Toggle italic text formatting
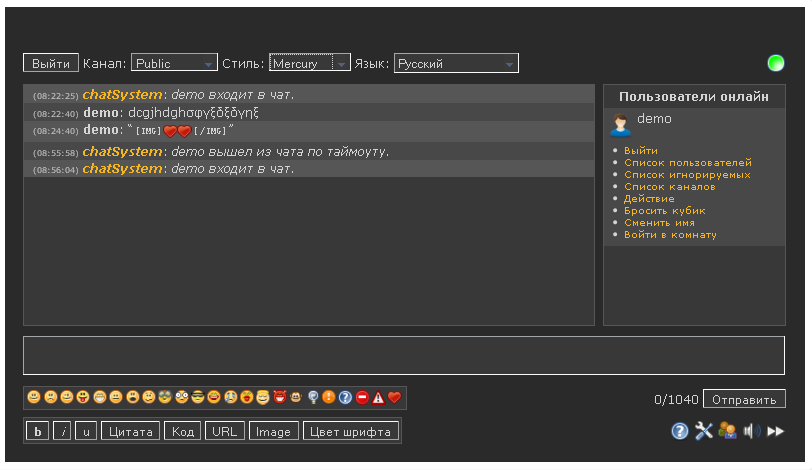 tap(62, 431)
